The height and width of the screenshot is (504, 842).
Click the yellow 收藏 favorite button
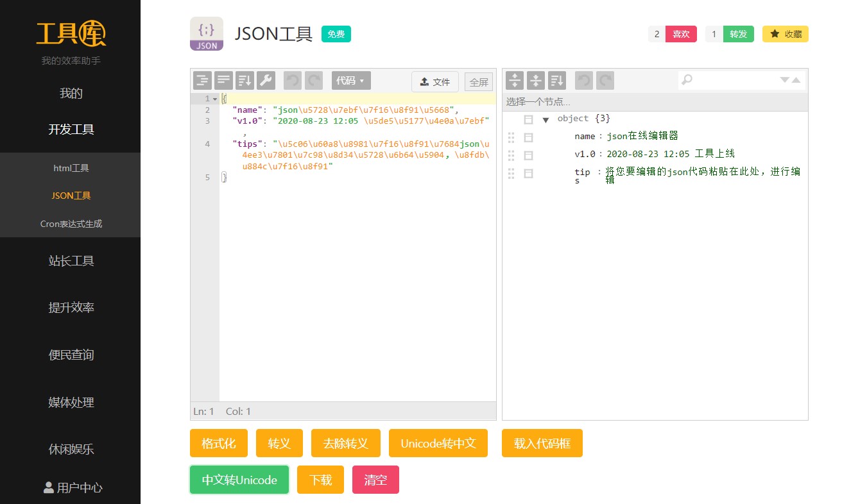coord(785,34)
